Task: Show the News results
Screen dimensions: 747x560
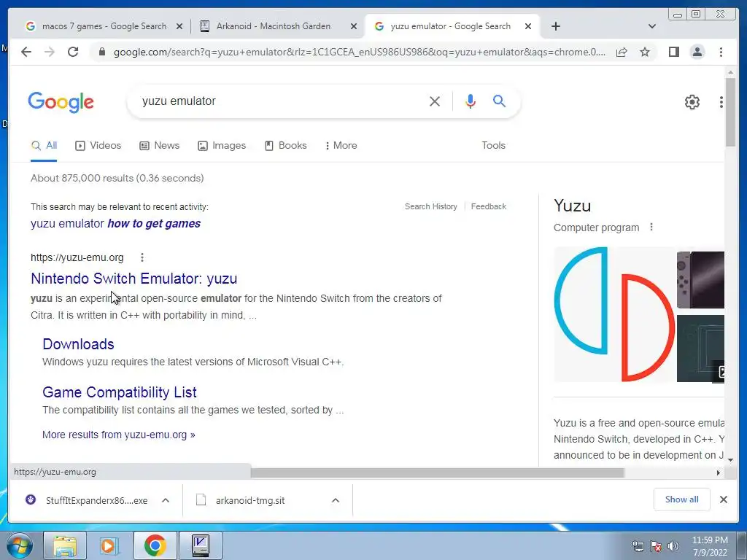Action: (x=159, y=145)
